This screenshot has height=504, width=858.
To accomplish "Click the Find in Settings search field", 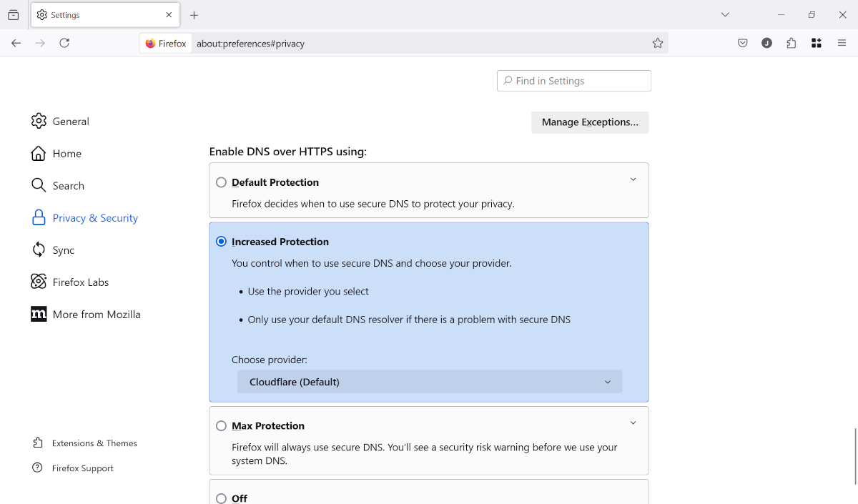I will click(x=573, y=80).
